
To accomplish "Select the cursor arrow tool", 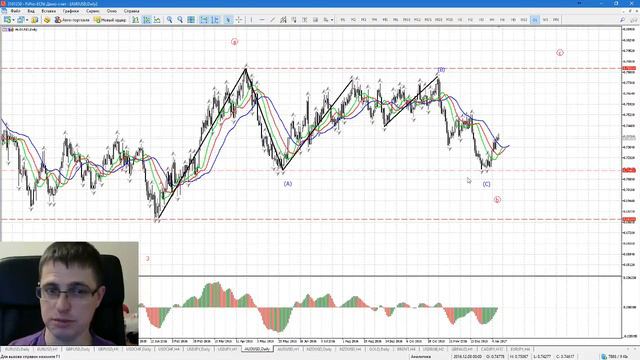I will click(x=228, y=20).
